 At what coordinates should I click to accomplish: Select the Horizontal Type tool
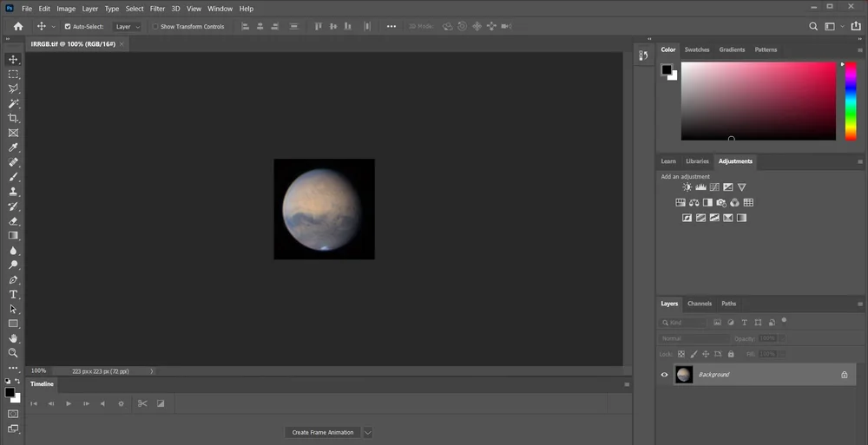coord(13,294)
